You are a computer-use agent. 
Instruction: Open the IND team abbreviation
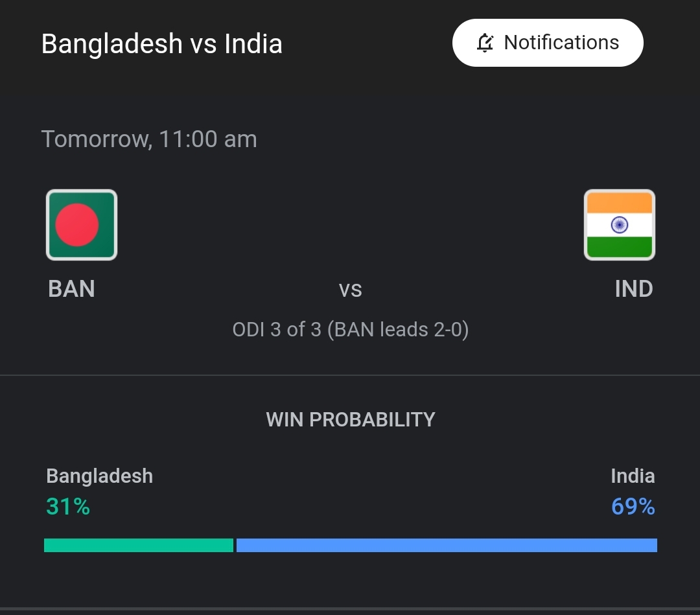(x=634, y=289)
